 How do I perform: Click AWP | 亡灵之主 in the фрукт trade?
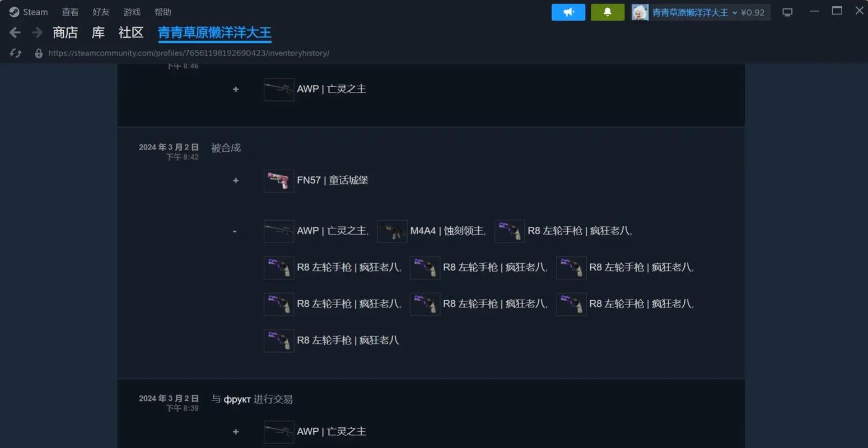point(332,431)
